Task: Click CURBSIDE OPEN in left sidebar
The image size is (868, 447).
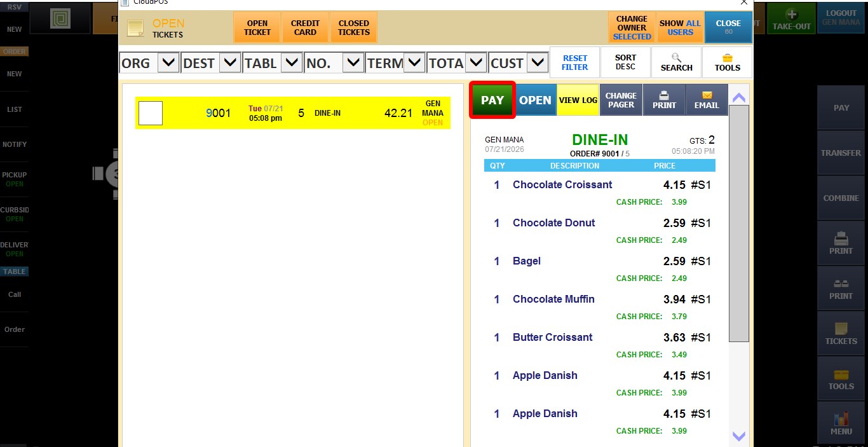Action: pyautogui.click(x=14, y=214)
